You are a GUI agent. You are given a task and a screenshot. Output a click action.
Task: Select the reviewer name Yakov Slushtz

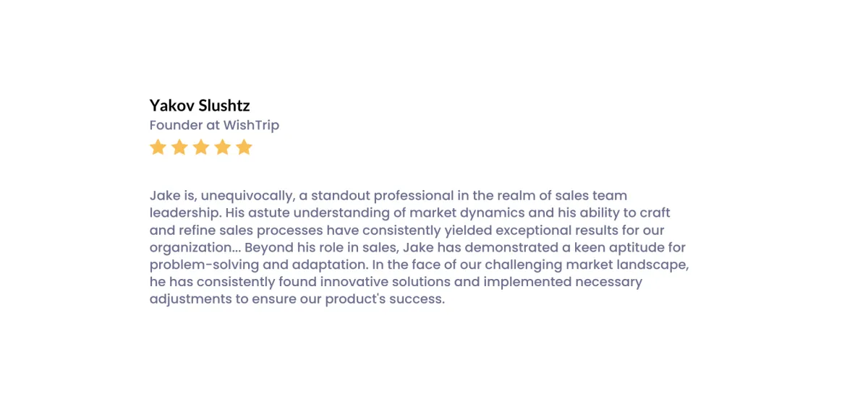pyautogui.click(x=200, y=106)
